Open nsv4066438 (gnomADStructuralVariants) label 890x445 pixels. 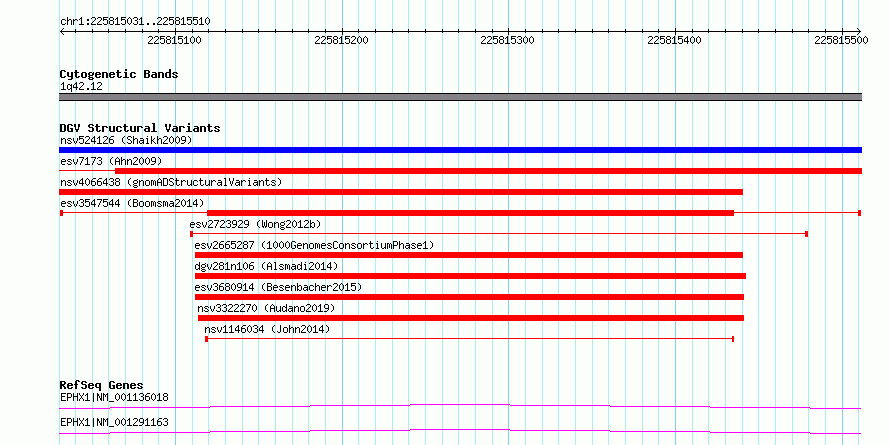click(171, 182)
